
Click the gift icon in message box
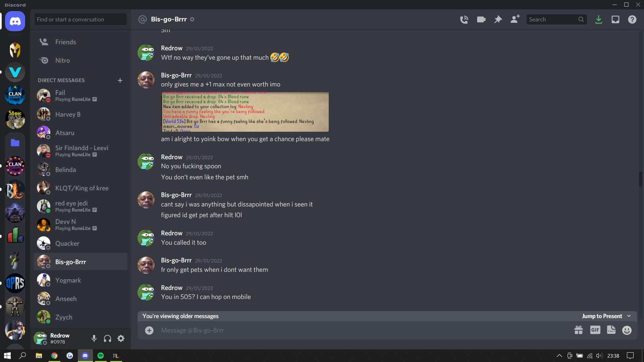pyautogui.click(x=579, y=330)
